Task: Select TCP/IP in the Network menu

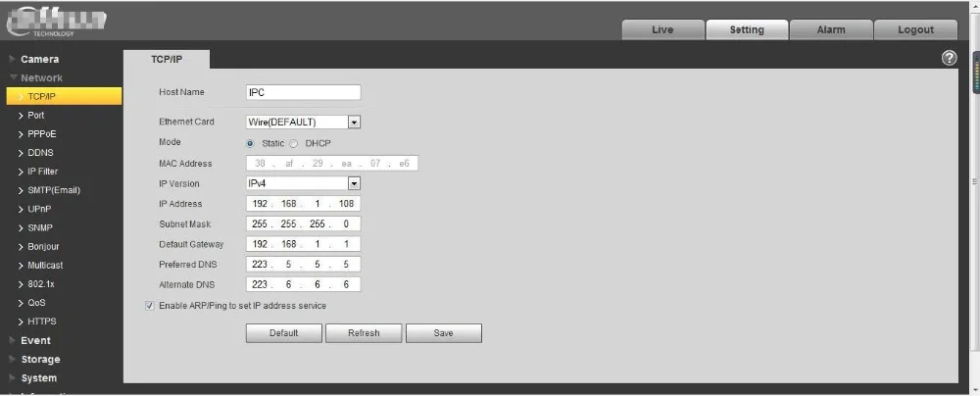Action: [x=64, y=96]
